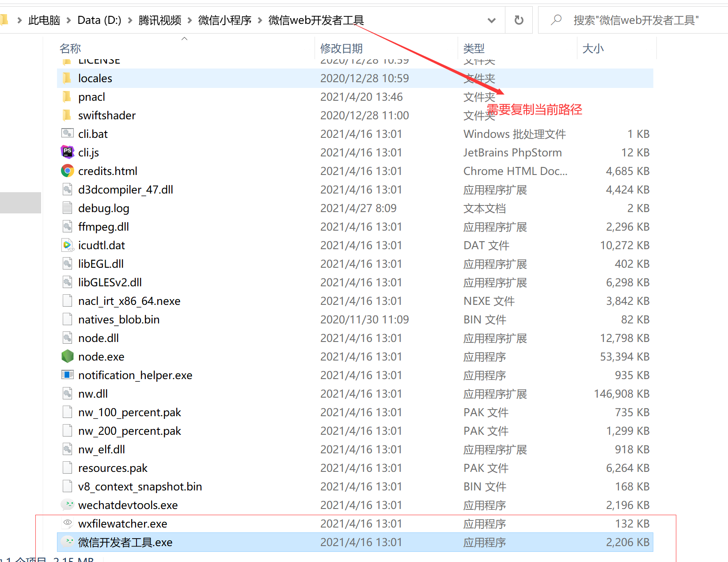Refresh the current folder view
This screenshot has height=562, width=728.
(x=519, y=20)
